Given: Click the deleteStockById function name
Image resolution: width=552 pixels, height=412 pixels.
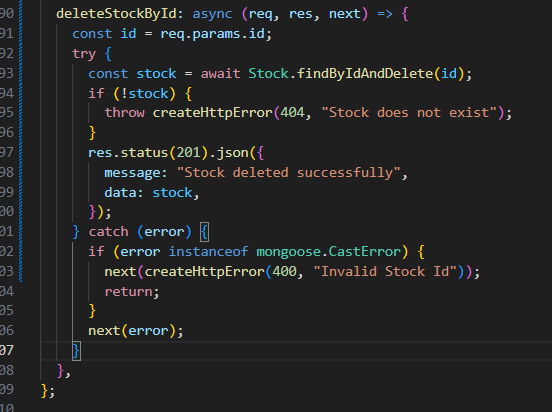Looking at the screenshot, I should [116, 14].
